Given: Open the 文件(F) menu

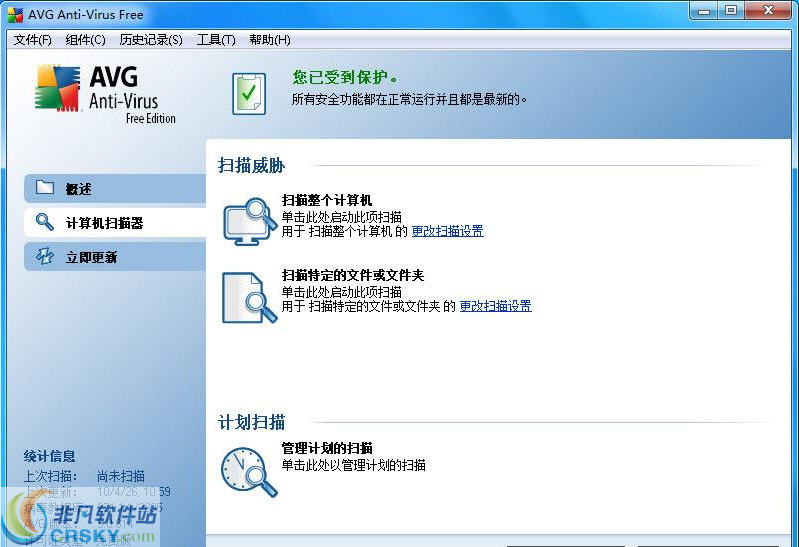Looking at the screenshot, I should 33,40.
